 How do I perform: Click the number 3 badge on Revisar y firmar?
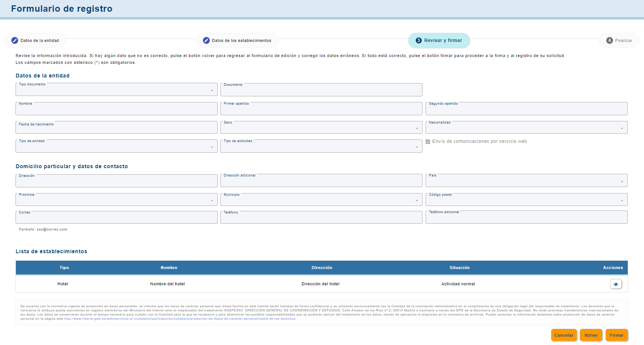click(418, 40)
